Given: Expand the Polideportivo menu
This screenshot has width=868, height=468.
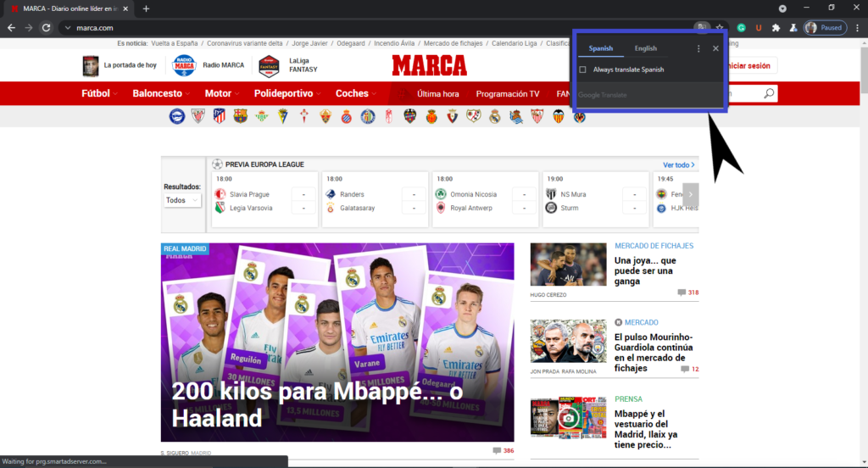Looking at the screenshot, I should pos(287,93).
